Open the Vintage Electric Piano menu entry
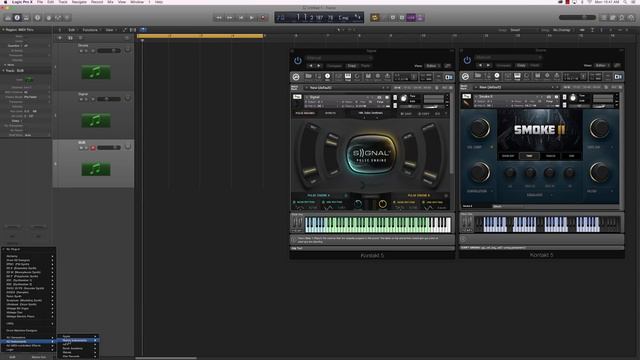 [29, 316]
